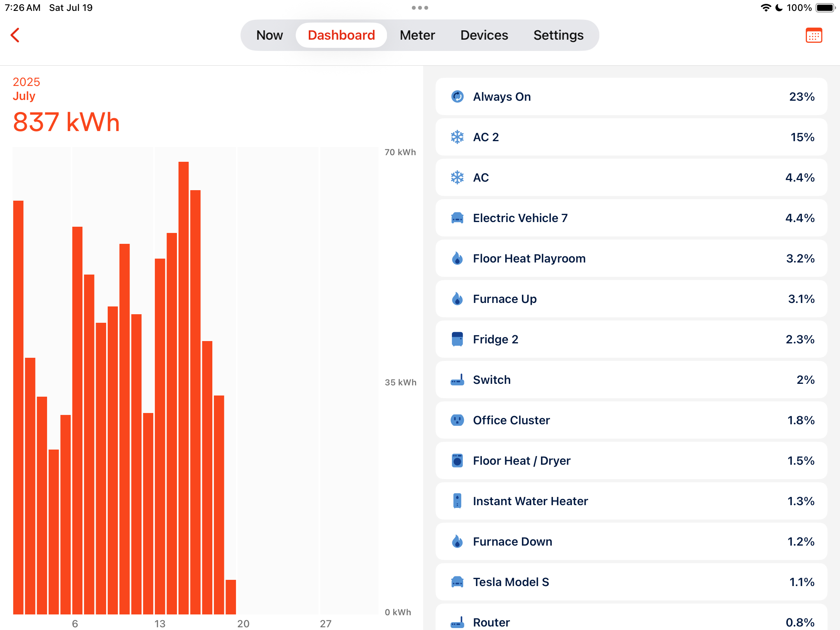
Task: Open the Settings tab
Action: pos(558,35)
